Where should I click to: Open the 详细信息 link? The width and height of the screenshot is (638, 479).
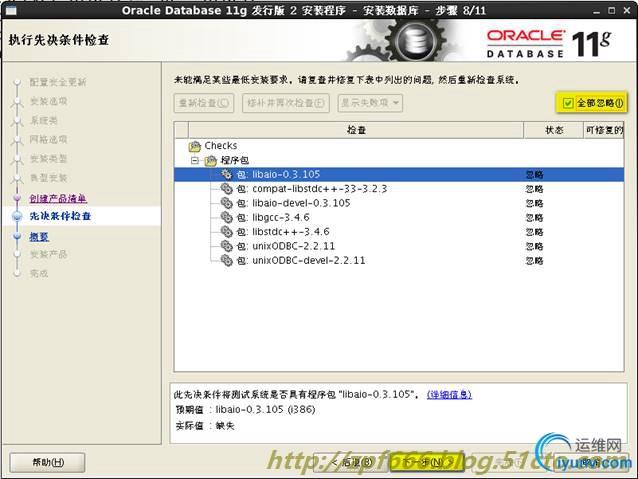pos(449,394)
